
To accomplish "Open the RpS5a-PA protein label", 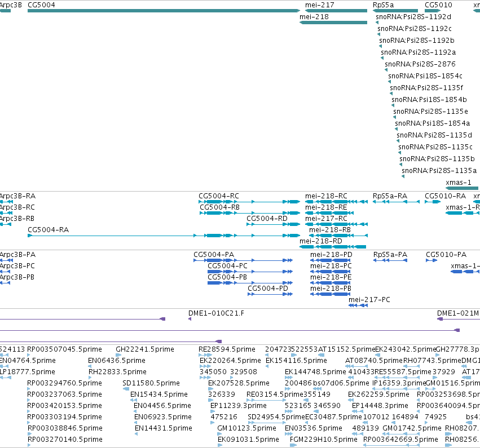I will pos(390,255).
